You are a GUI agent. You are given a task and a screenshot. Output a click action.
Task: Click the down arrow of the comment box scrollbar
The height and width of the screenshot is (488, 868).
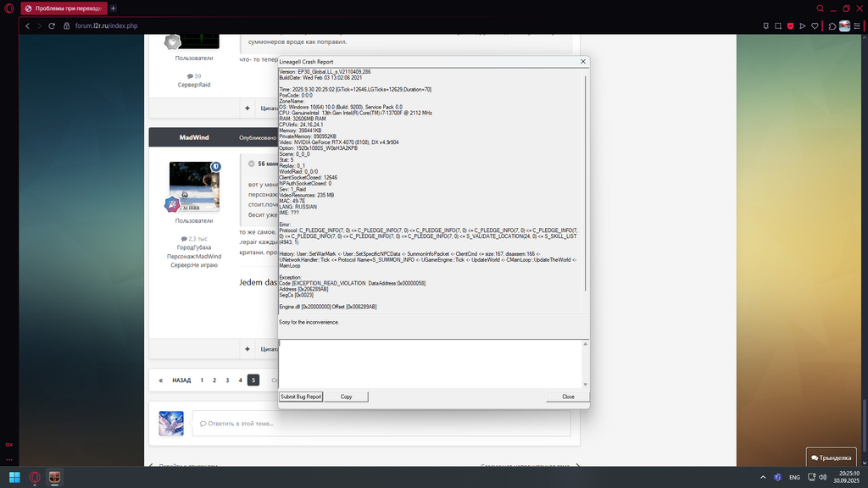coord(585,384)
